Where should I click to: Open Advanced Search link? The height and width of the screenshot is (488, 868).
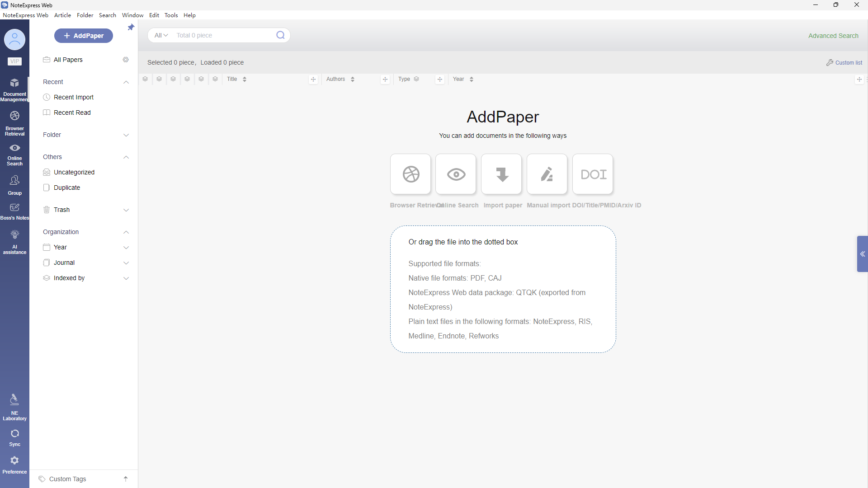[x=833, y=36]
